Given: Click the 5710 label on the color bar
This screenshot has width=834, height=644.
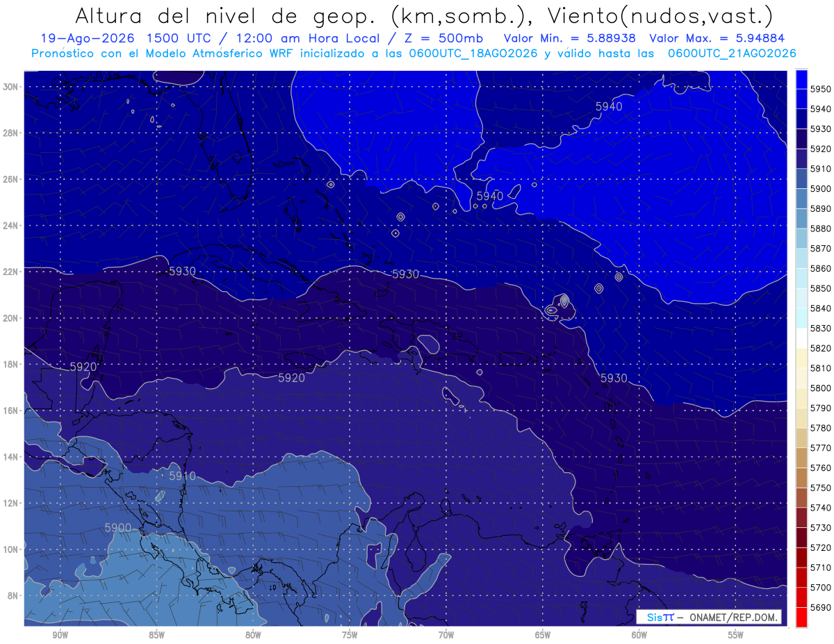Looking at the screenshot, I should [821, 568].
